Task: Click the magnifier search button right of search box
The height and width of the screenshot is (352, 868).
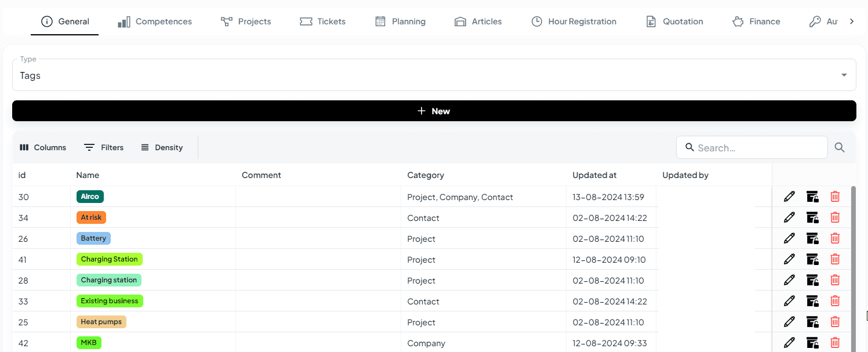Action: (840, 147)
